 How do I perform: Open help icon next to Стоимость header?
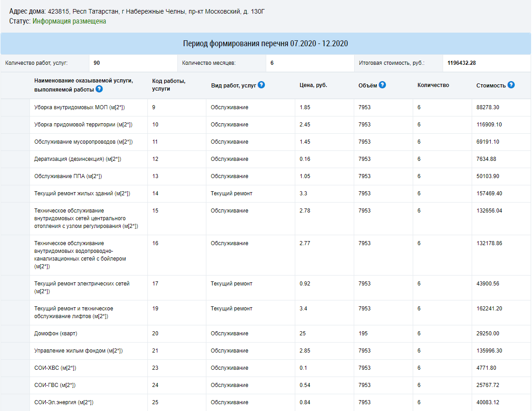(511, 85)
